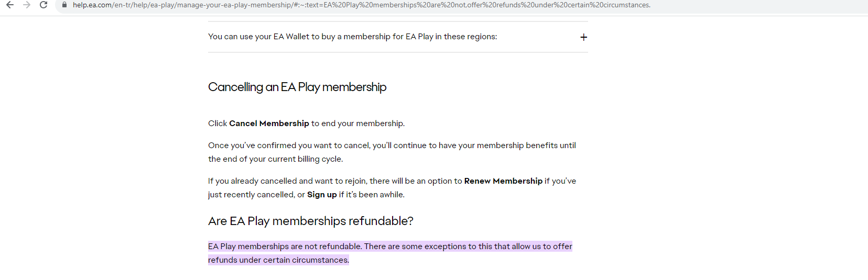
Task: Click the browser back arrow
Action: tap(10, 5)
